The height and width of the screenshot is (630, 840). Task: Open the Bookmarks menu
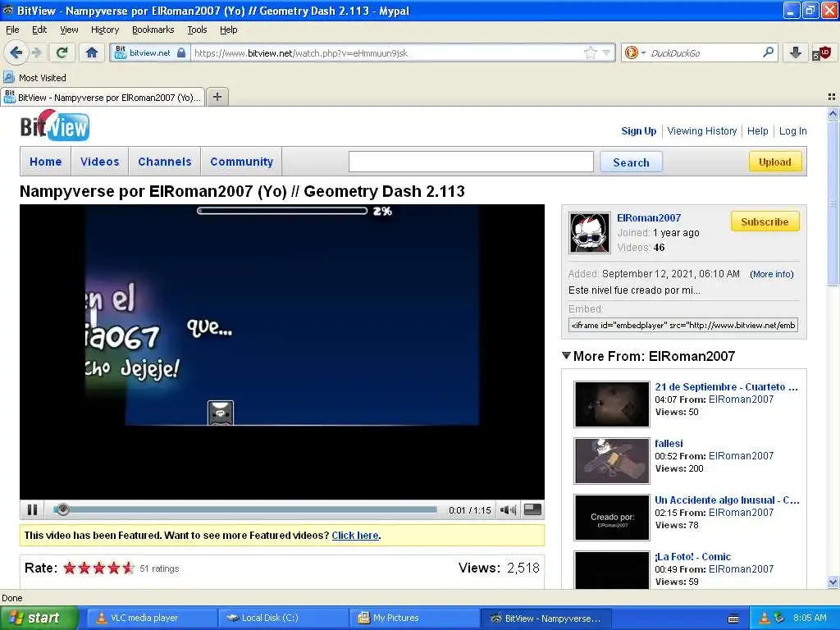(153, 30)
